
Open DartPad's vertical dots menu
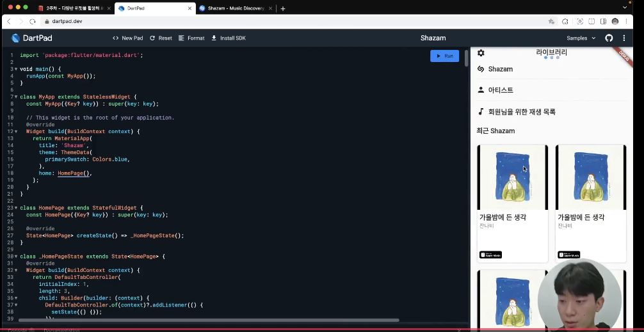(624, 38)
